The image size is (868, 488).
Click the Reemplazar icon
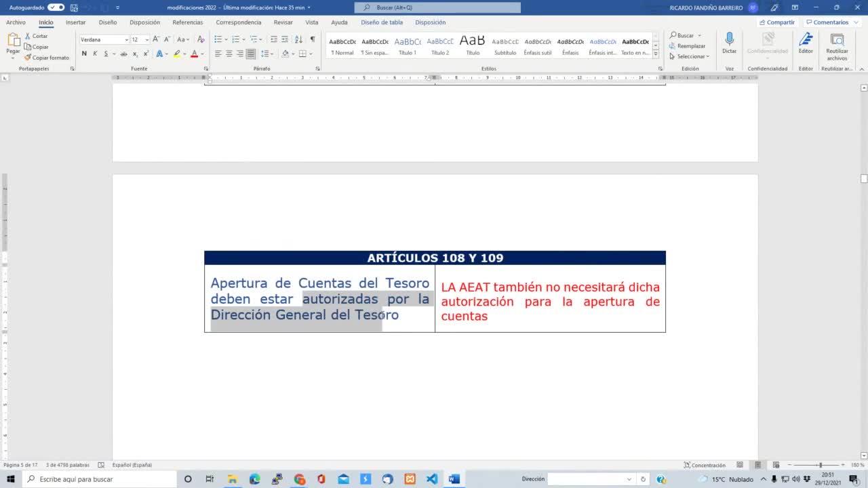[673, 46]
